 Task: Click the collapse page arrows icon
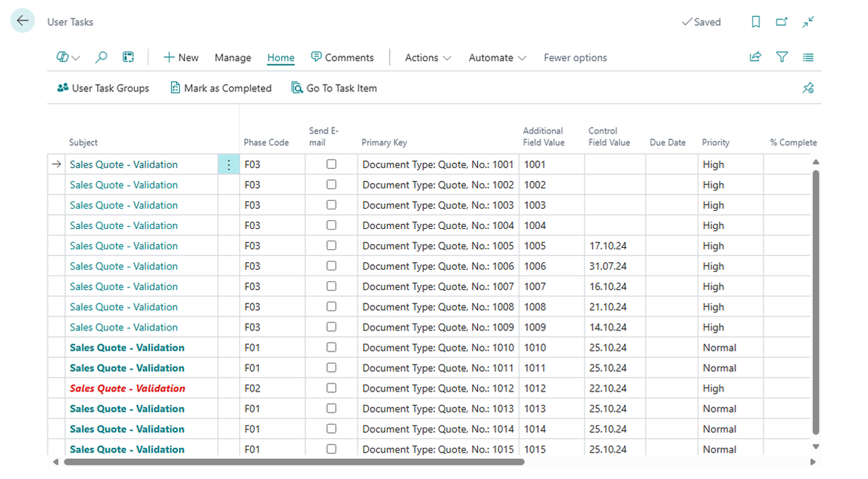(808, 22)
